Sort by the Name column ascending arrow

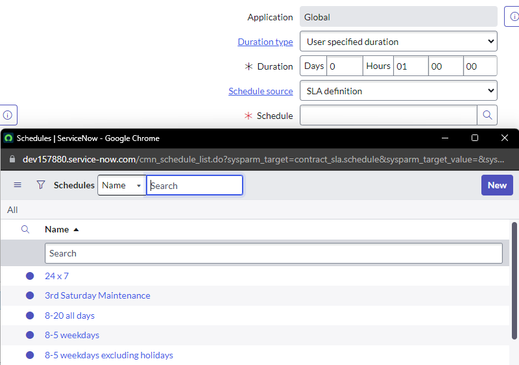(76, 230)
